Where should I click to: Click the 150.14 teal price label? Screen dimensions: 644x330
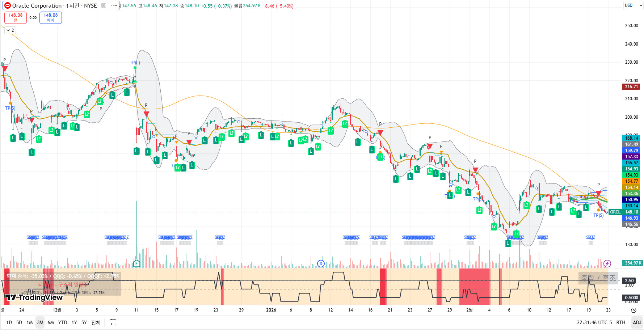coord(631,206)
